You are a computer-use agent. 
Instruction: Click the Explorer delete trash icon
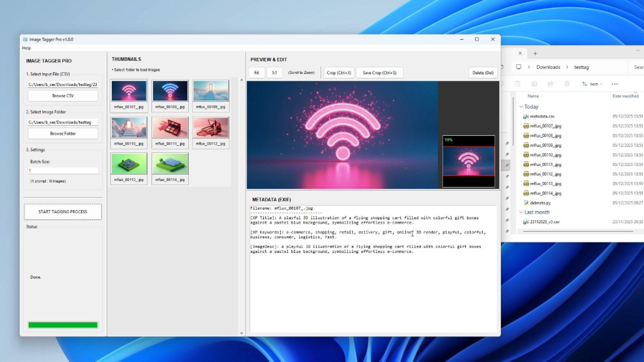[567, 84]
